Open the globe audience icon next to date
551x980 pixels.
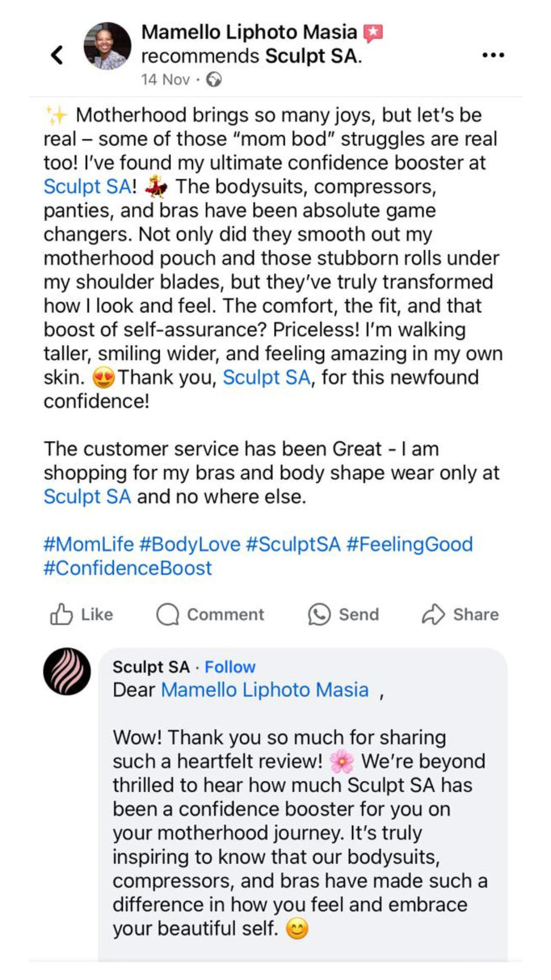(x=214, y=80)
